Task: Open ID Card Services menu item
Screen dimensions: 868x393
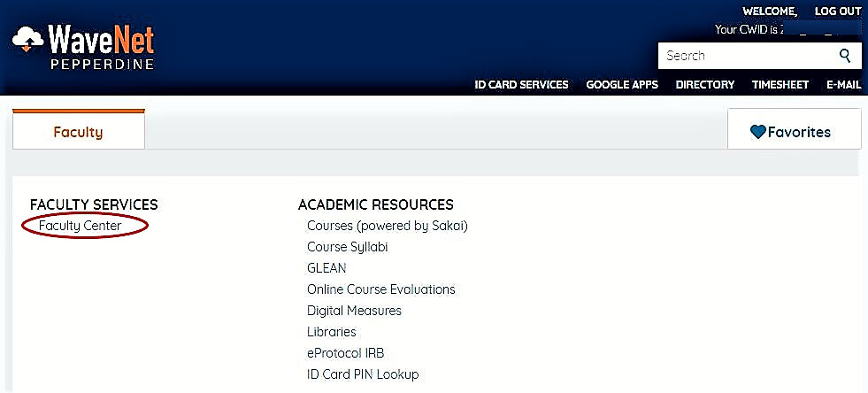Action: 521,85
